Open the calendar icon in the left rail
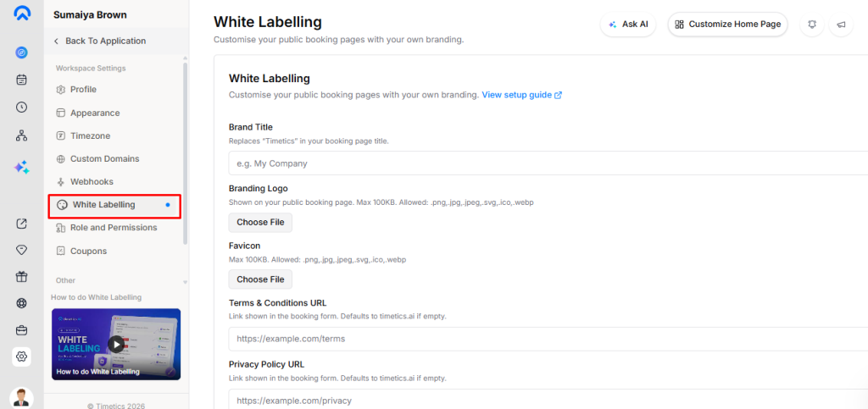 click(21, 80)
